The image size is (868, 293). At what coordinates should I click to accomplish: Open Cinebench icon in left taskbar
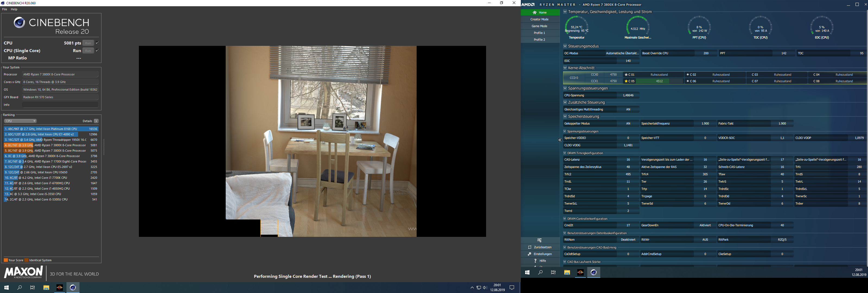73,287
